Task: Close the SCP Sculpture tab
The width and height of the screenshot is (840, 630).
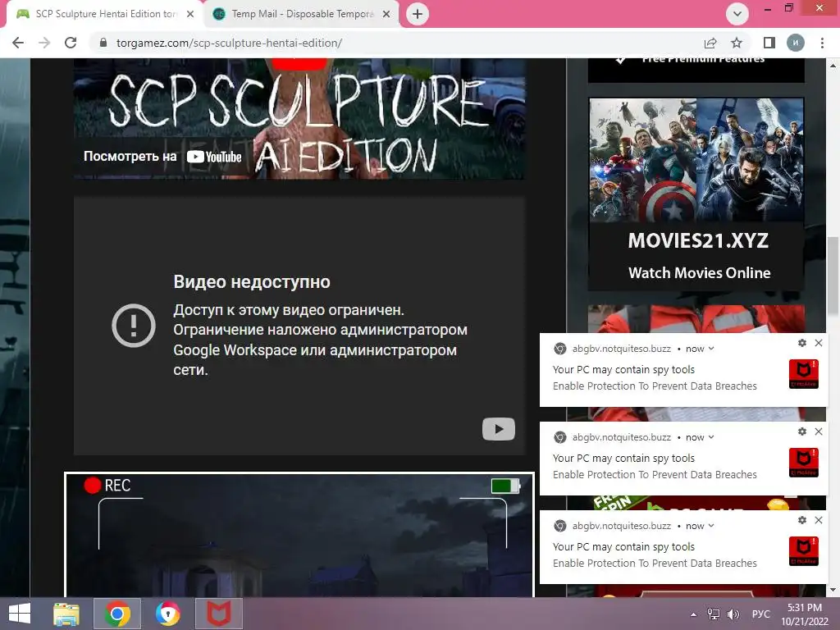Action: pos(190,15)
